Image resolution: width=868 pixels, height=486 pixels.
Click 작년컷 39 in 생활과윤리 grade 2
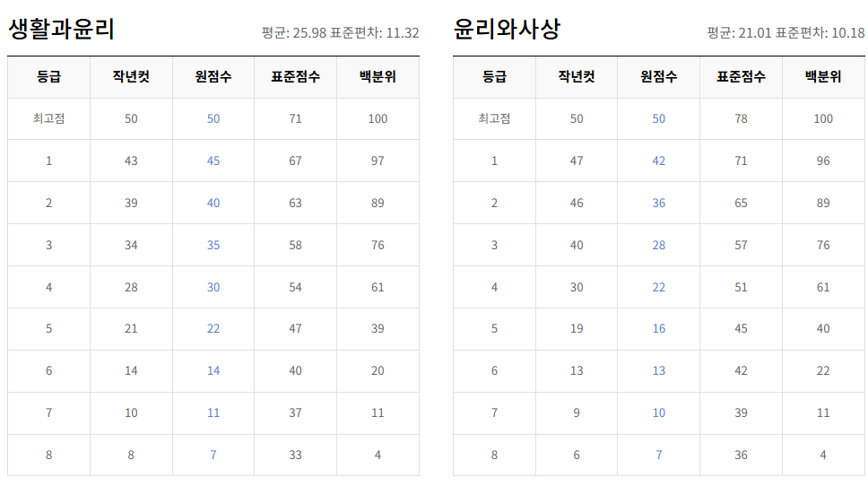tap(131, 203)
